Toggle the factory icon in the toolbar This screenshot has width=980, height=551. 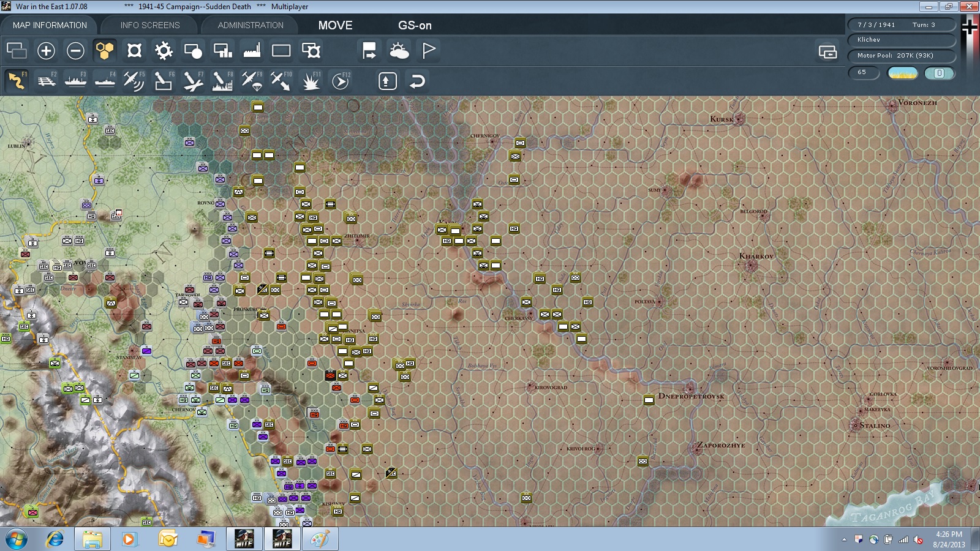coord(252,51)
